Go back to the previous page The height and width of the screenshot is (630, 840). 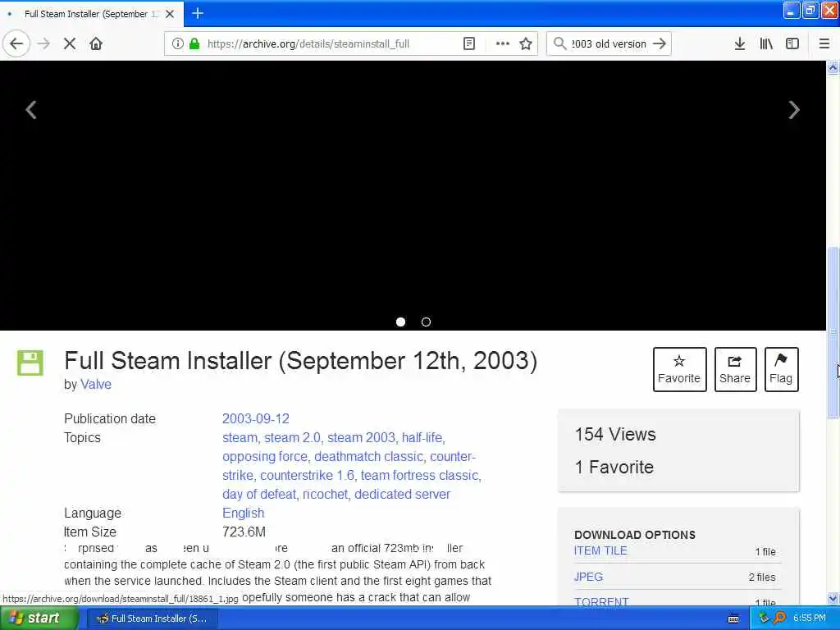click(x=16, y=43)
